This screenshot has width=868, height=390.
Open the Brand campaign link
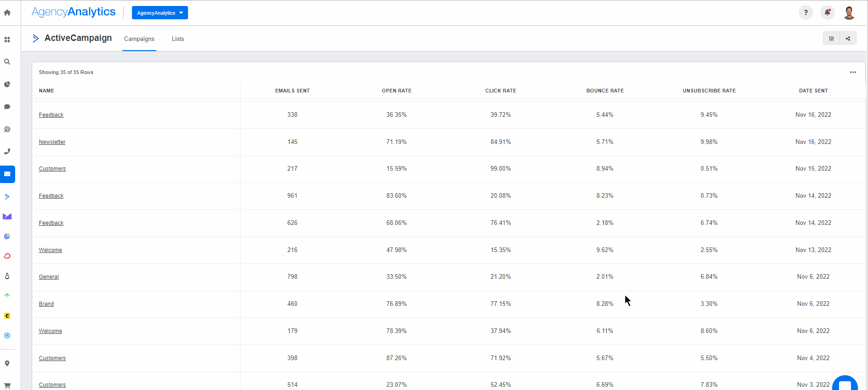[46, 304]
